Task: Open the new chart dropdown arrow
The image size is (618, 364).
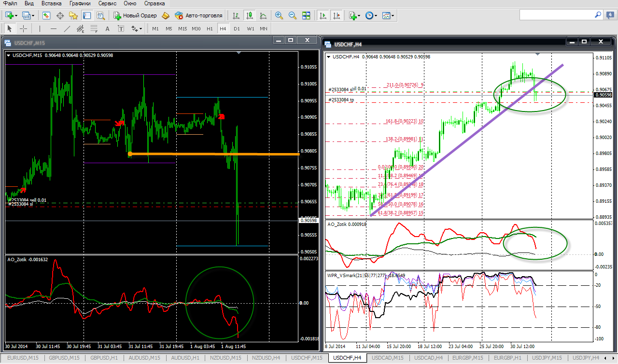Action: click(x=17, y=15)
